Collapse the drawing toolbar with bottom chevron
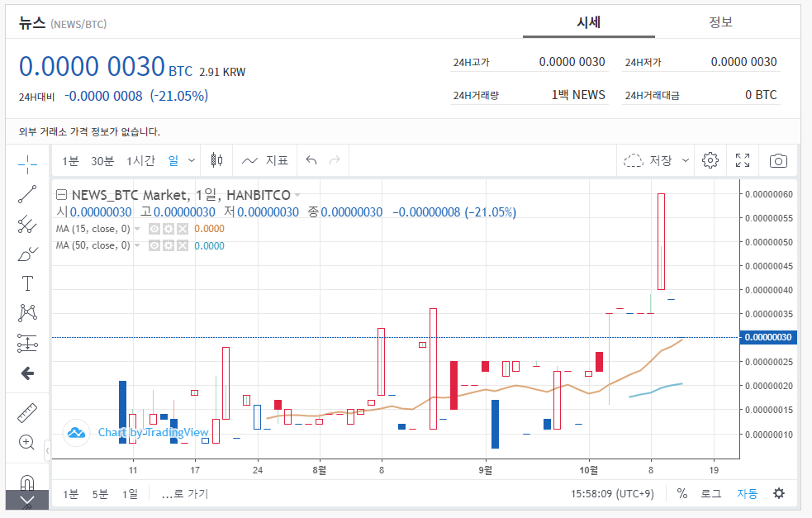Viewport: 812px width, 518px height. click(x=27, y=501)
